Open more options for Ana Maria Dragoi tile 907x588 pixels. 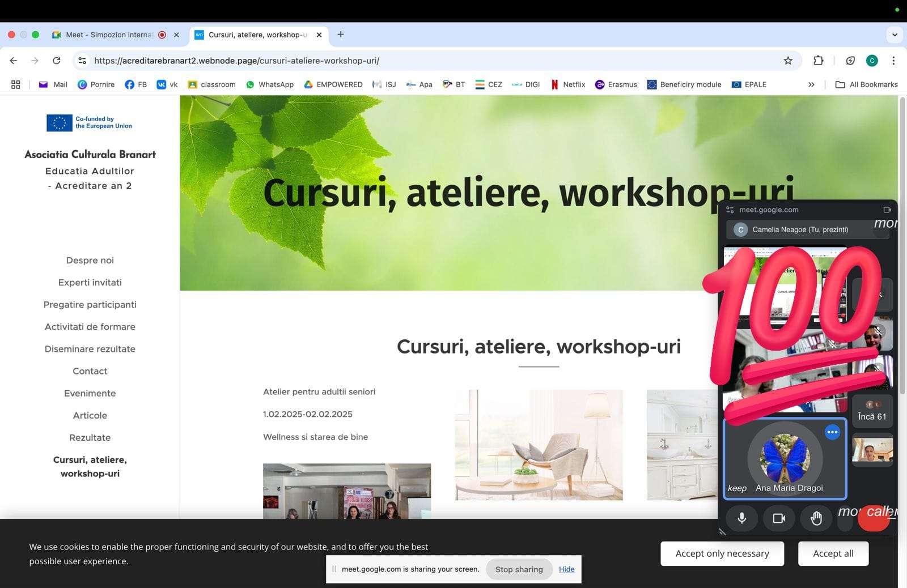click(832, 432)
